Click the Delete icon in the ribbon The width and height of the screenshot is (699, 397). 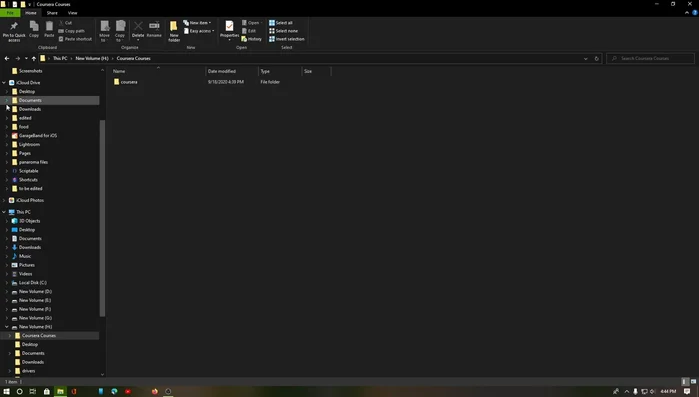click(x=138, y=30)
